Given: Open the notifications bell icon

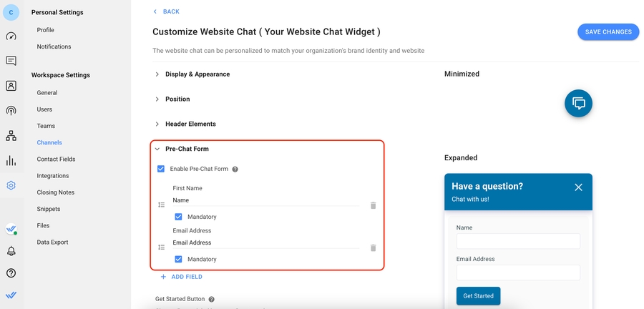Looking at the screenshot, I should pyautogui.click(x=11, y=251).
